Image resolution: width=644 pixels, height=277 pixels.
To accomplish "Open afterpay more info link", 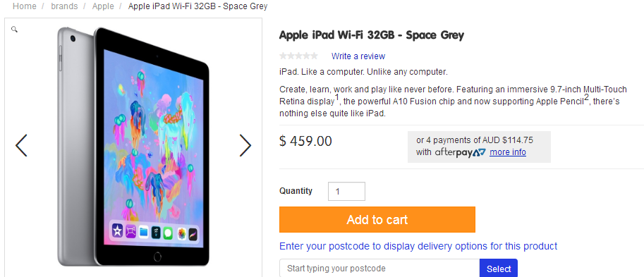I will point(508,152).
